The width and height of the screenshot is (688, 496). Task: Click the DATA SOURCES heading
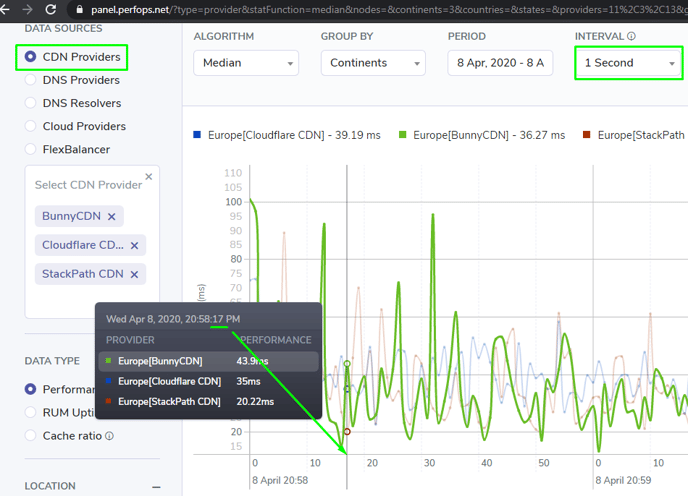[63, 29]
